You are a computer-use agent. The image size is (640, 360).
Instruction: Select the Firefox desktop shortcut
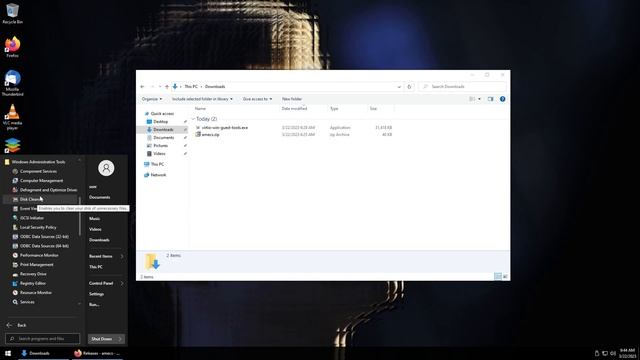click(x=13, y=47)
